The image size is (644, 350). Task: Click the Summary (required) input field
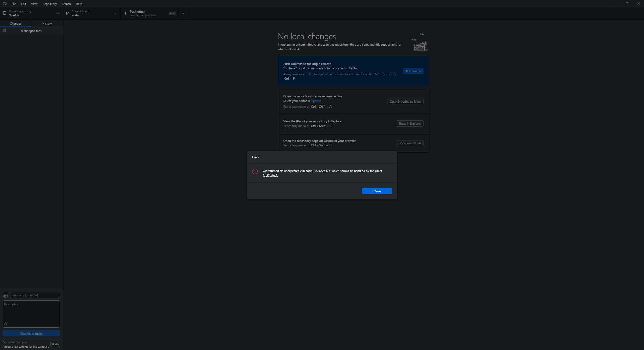35,295
